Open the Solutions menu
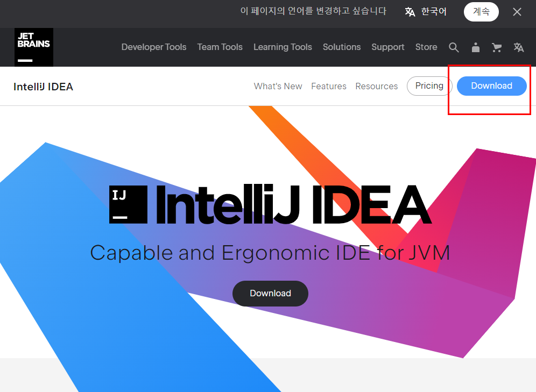Screen dimensions: 536x392 click(x=342, y=47)
